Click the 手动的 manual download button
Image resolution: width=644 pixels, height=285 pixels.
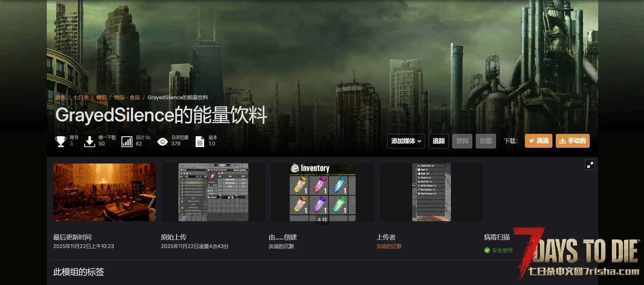click(x=572, y=141)
